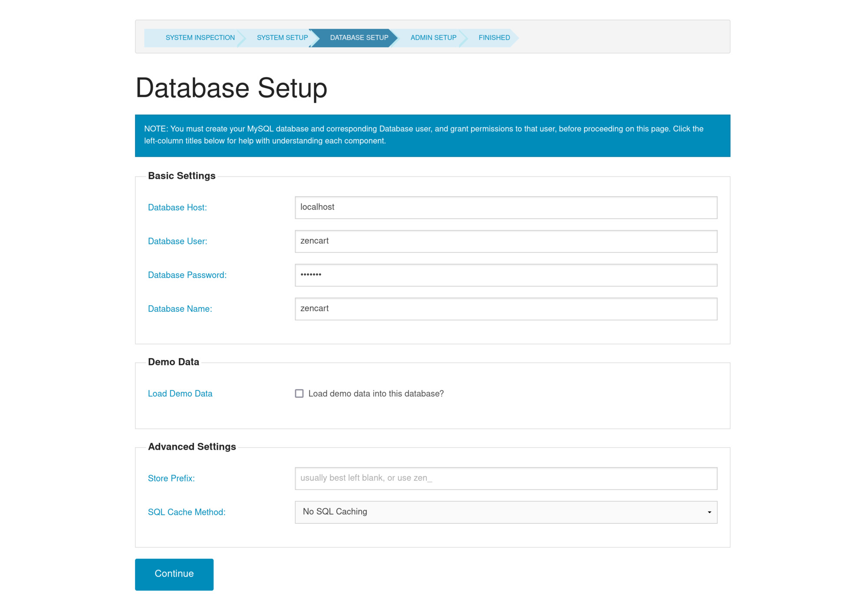Open help for Database Host label

[x=177, y=208]
